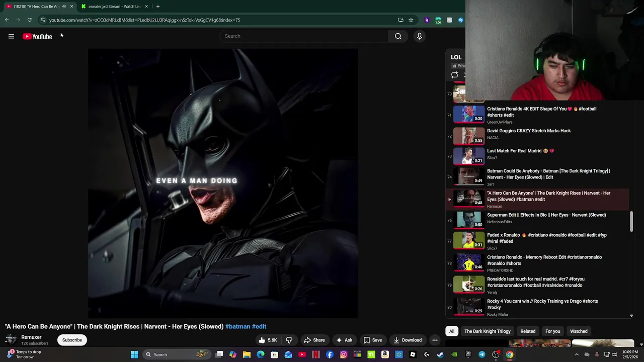The width and height of the screenshot is (644, 362).
Task: Open the #batman hashtag link
Action: pyautogui.click(x=237, y=327)
